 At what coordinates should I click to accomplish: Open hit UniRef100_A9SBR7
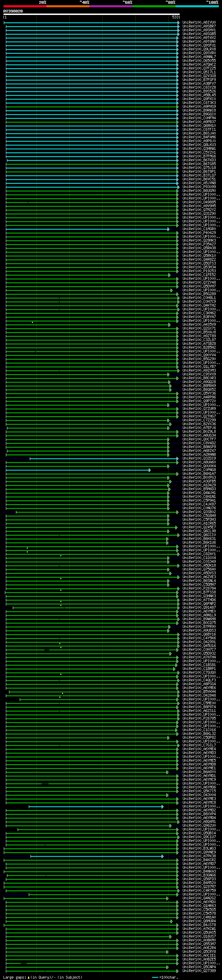pyautogui.click(x=199, y=26)
